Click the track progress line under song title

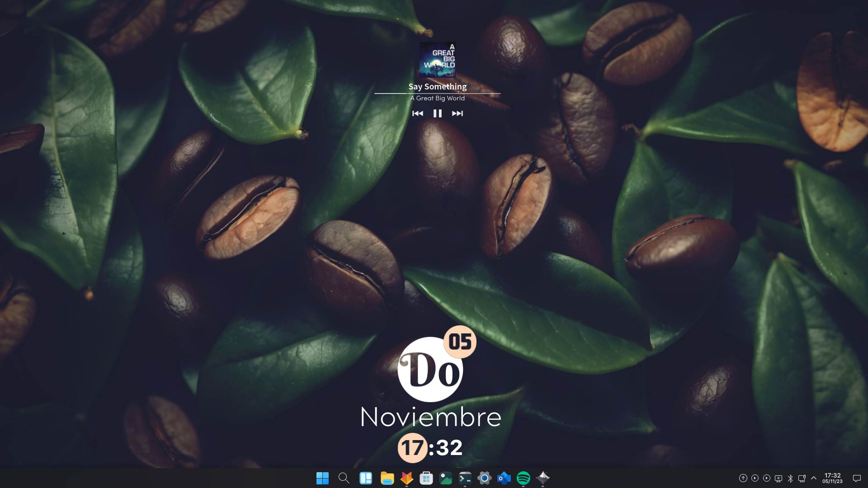pyautogui.click(x=437, y=93)
